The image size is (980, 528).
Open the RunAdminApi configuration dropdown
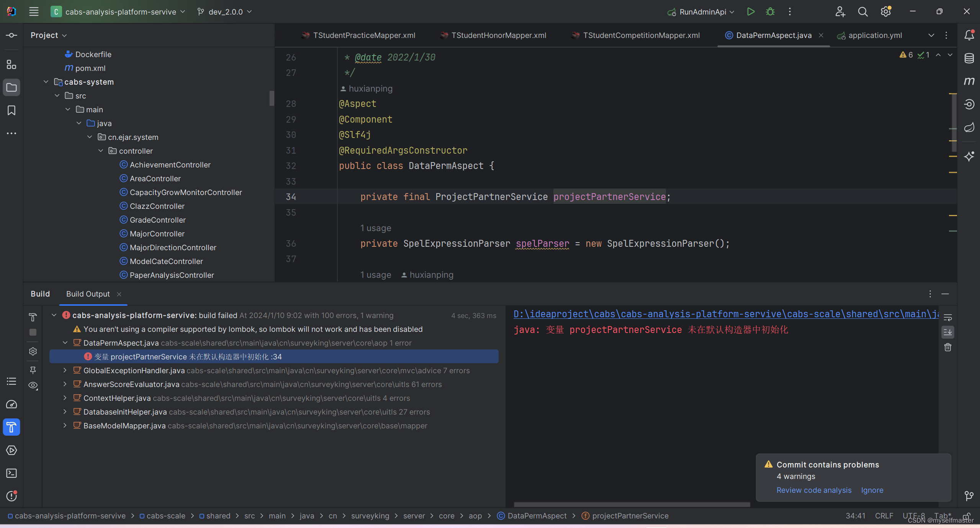[701, 11]
